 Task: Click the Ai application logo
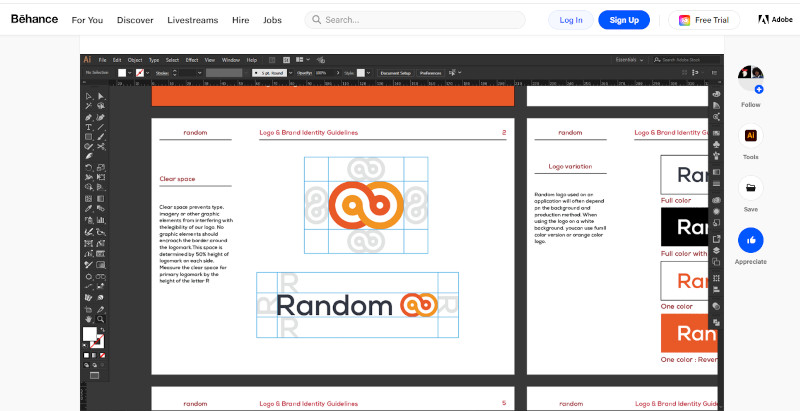87,60
